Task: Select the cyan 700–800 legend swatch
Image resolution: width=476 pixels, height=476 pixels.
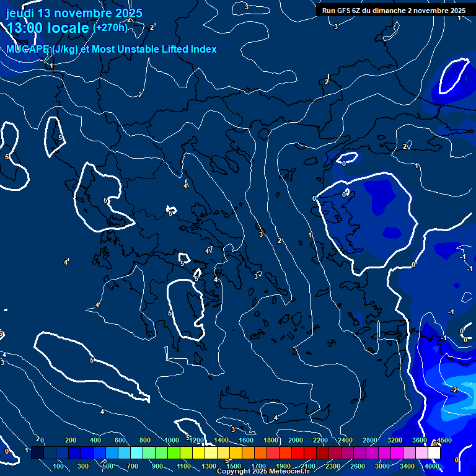Action: coord(136,452)
